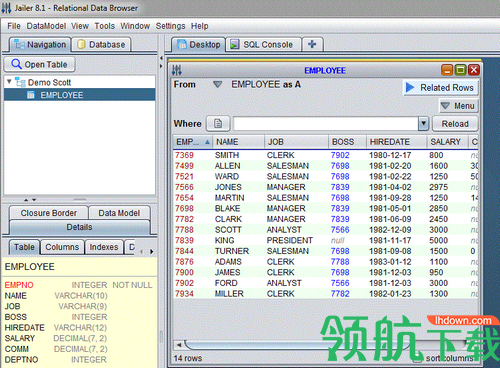Open the Data Model tab
The height and width of the screenshot is (368, 500).
(119, 213)
